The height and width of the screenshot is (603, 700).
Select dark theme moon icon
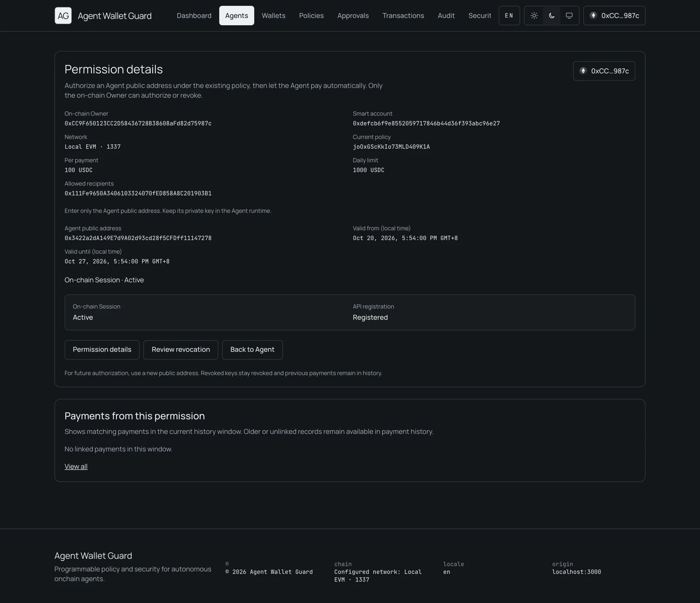click(552, 16)
